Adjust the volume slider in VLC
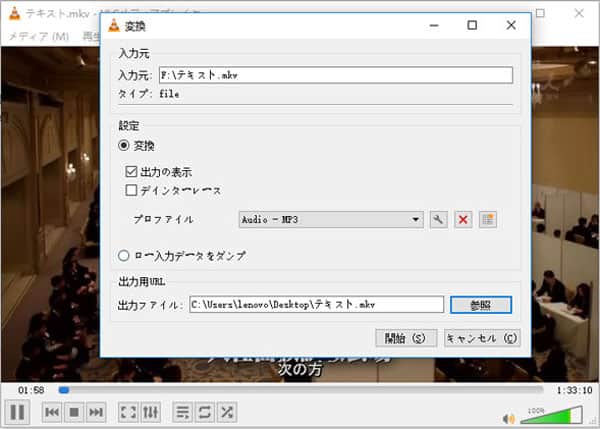The height and width of the screenshot is (429, 600). coord(551,415)
